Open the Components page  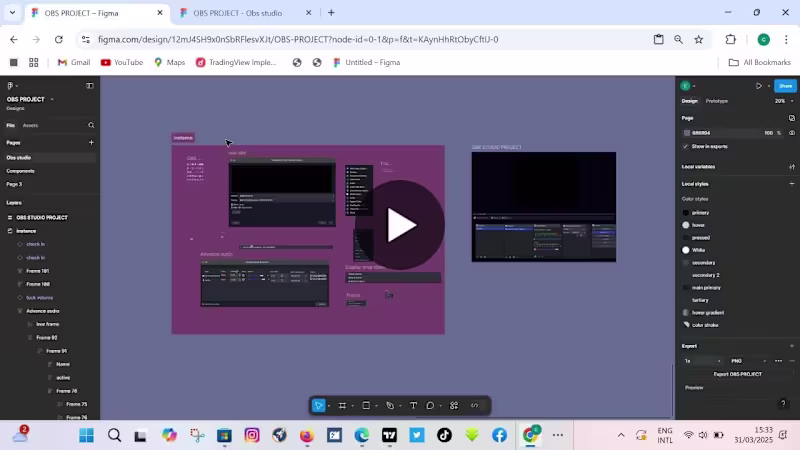tap(20, 171)
